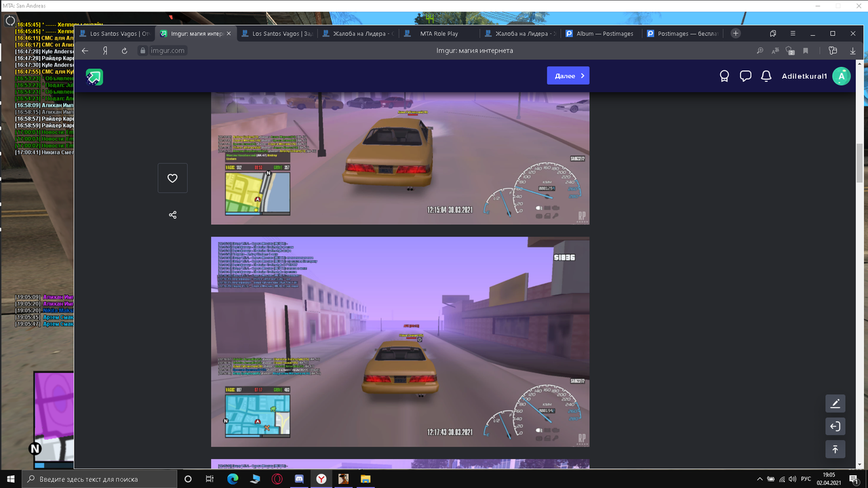The image size is (868, 488).
Task: Switch to Postimages — беспла… tab
Action: [682, 33]
